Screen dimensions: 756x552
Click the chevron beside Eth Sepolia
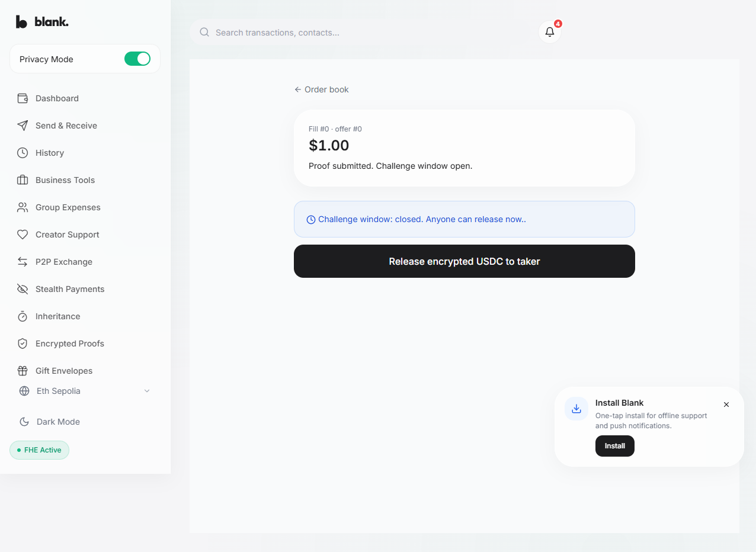tap(147, 391)
